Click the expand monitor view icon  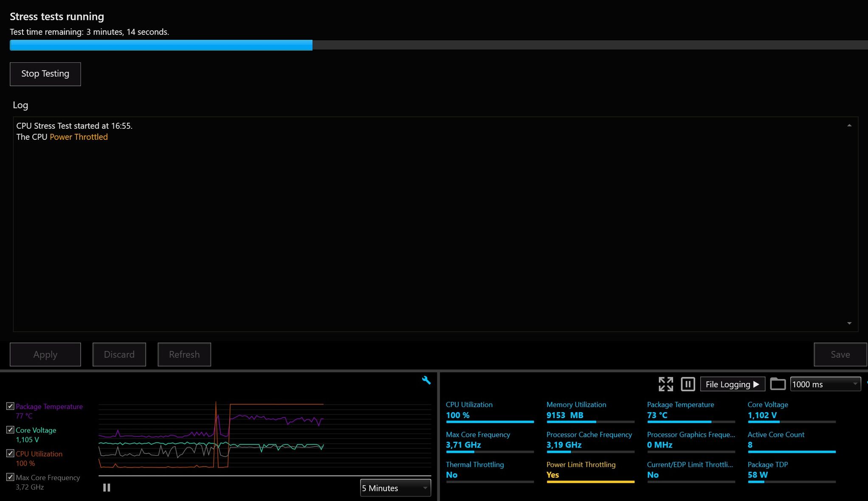(665, 384)
